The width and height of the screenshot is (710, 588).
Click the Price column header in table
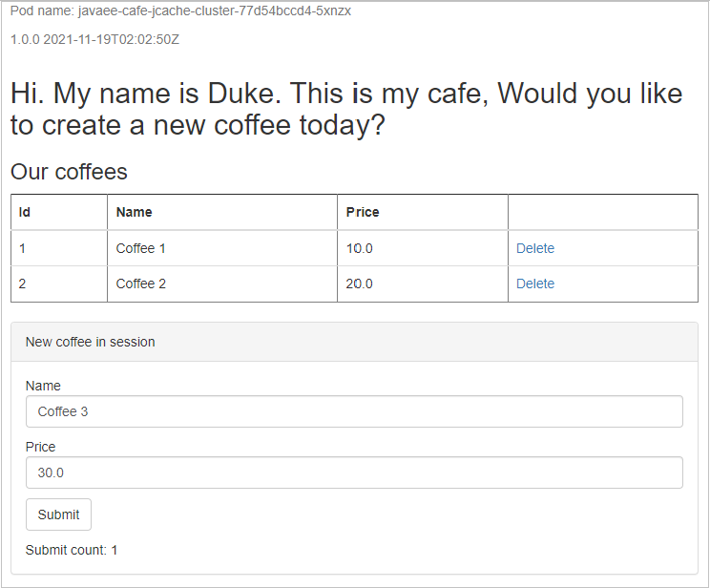coord(363,212)
